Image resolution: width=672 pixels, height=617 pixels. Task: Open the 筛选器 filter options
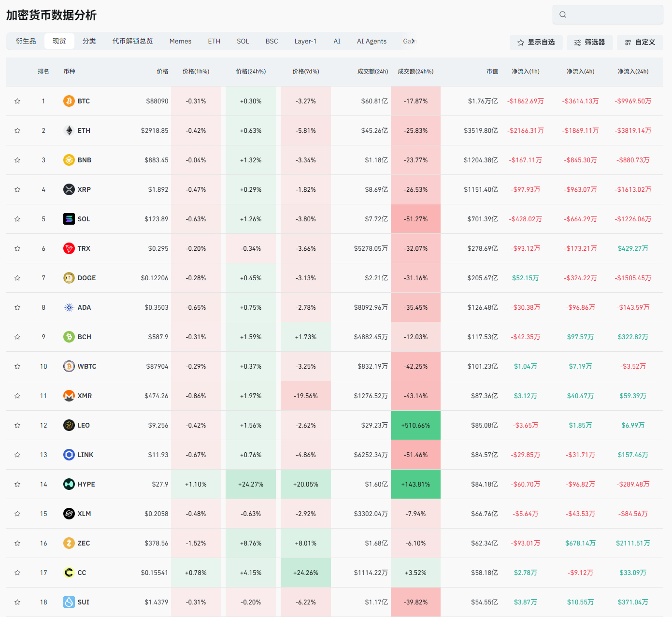(x=589, y=43)
